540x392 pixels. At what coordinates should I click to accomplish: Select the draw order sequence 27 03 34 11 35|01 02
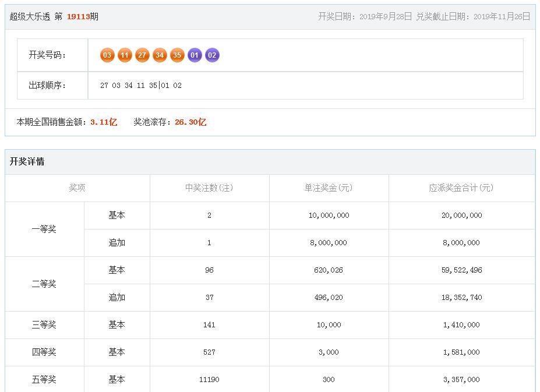(x=141, y=86)
